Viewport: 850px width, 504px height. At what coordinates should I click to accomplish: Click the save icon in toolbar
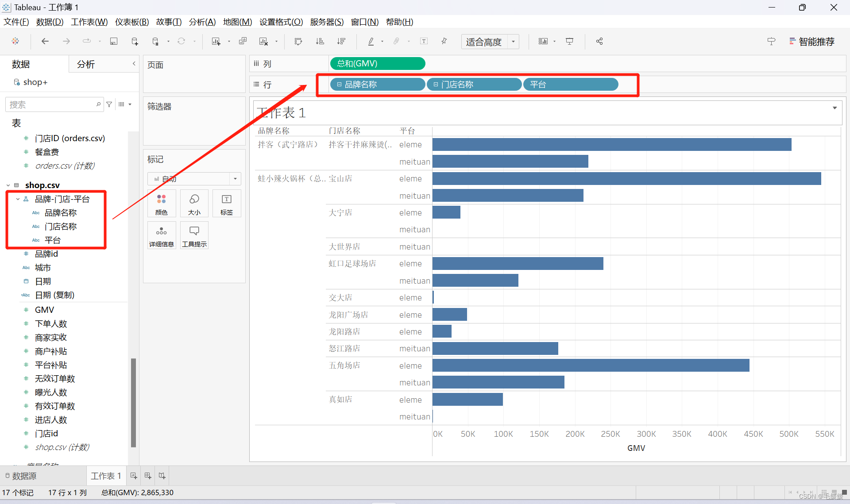click(114, 41)
